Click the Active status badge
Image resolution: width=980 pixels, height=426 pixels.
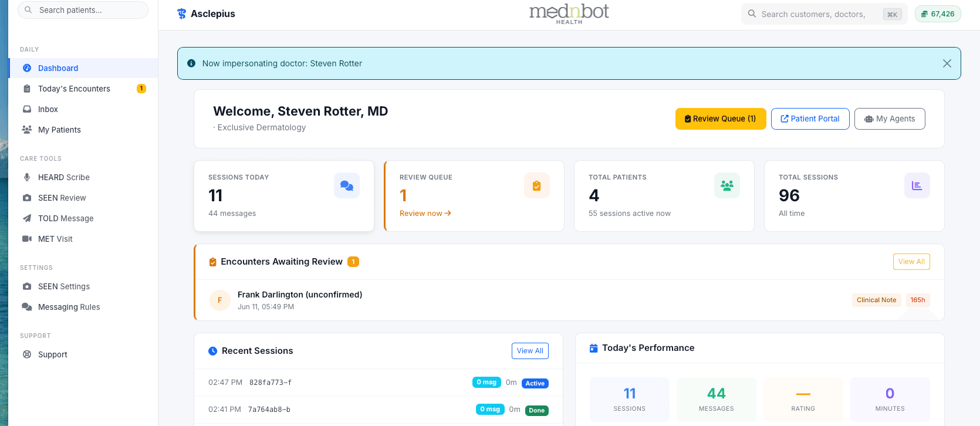tap(535, 383)
